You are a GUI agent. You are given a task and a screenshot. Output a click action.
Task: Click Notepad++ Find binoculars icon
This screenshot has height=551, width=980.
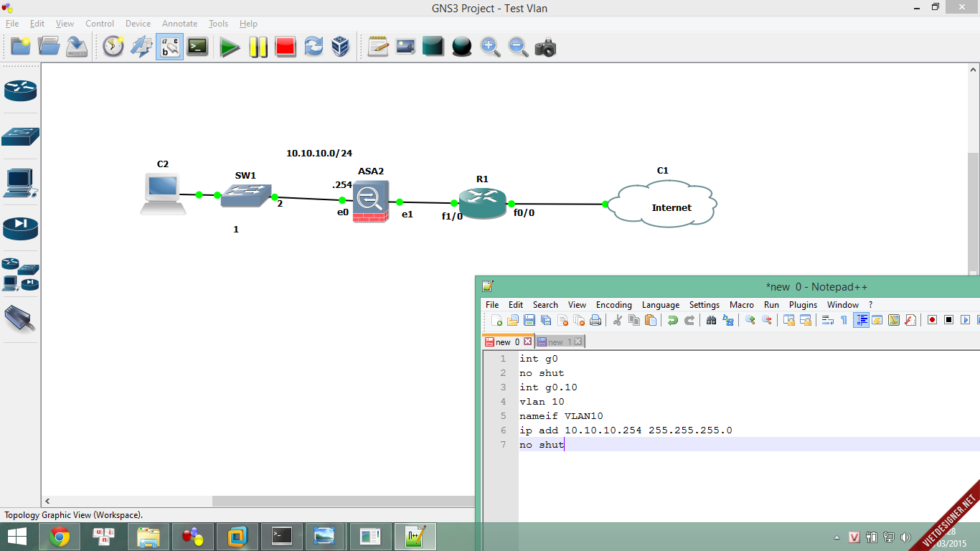tap(711, 320)
